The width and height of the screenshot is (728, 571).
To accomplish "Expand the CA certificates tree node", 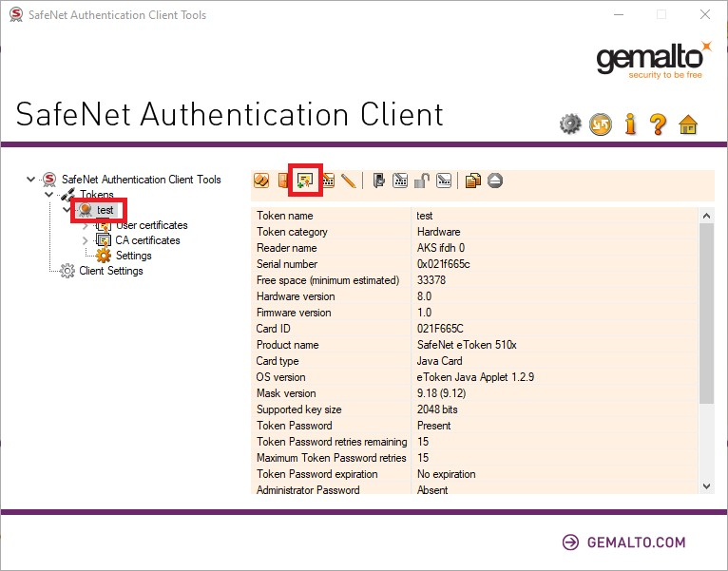I will [86, 240].
